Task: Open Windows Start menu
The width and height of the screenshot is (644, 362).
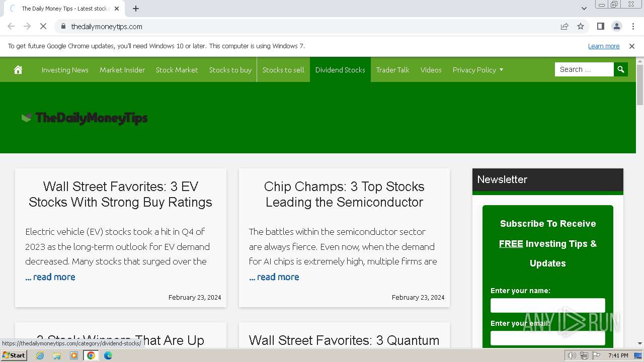Action: coord(14,355)
